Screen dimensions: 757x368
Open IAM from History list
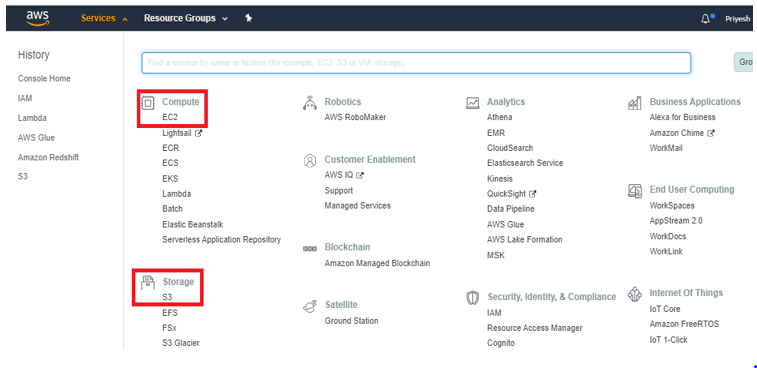click(25, 98)
